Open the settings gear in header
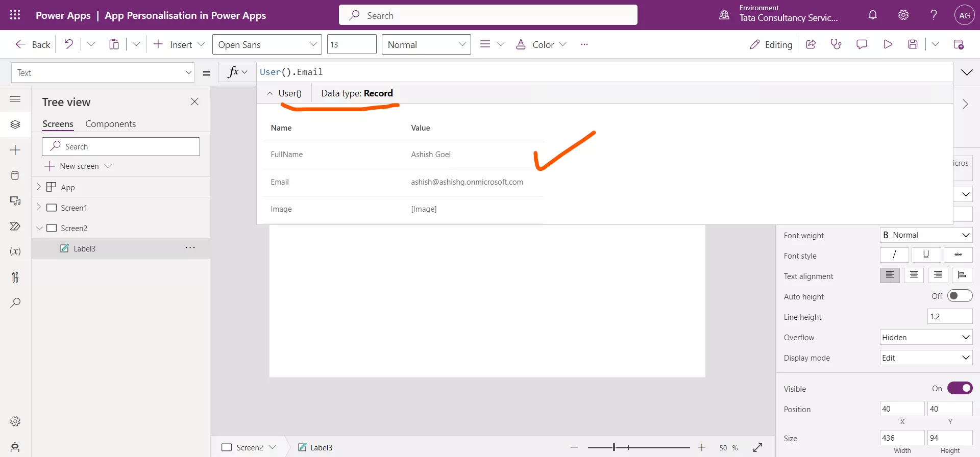This screenshot has height=457, width=980. click(x=903, y=15)
